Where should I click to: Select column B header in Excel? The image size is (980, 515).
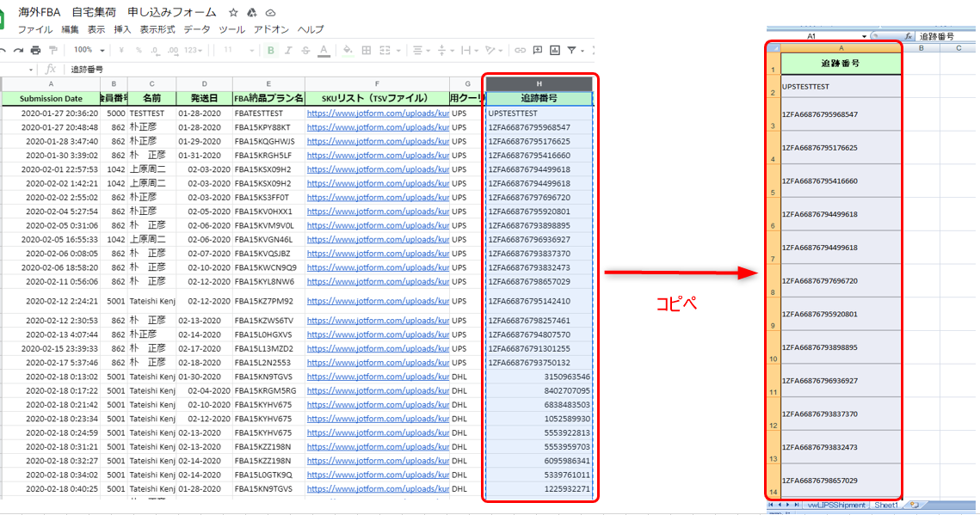click(x=921, y=48)
